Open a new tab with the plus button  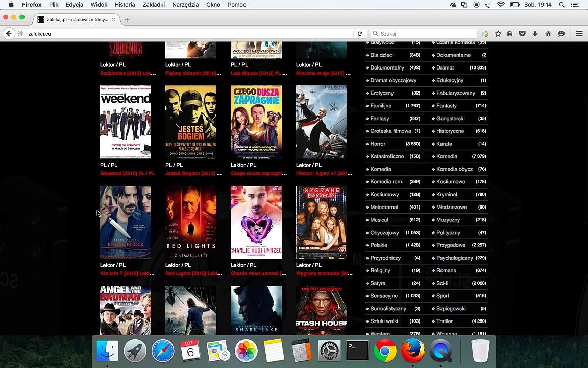pyautogui.click(x=127, y=20)
